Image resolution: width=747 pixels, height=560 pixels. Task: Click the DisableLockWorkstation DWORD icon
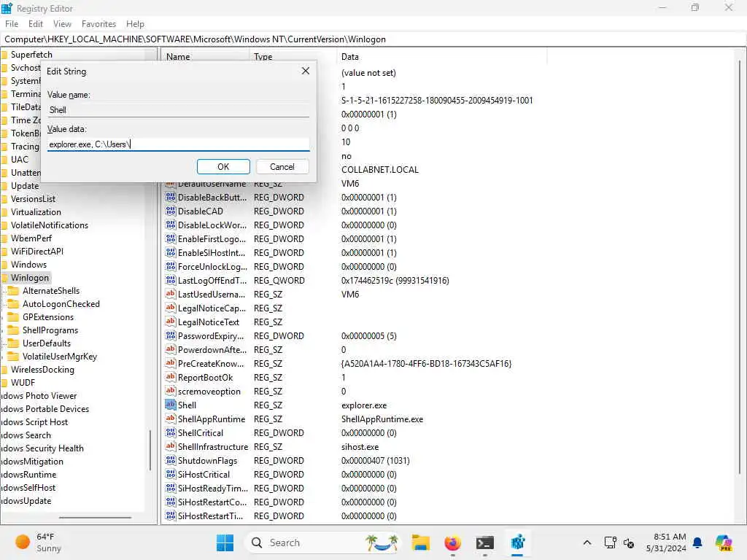(x=170, y=225)
